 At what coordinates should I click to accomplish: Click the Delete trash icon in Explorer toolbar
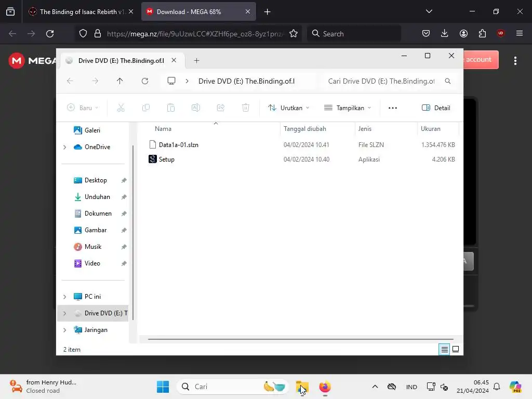tap(246, 108)
